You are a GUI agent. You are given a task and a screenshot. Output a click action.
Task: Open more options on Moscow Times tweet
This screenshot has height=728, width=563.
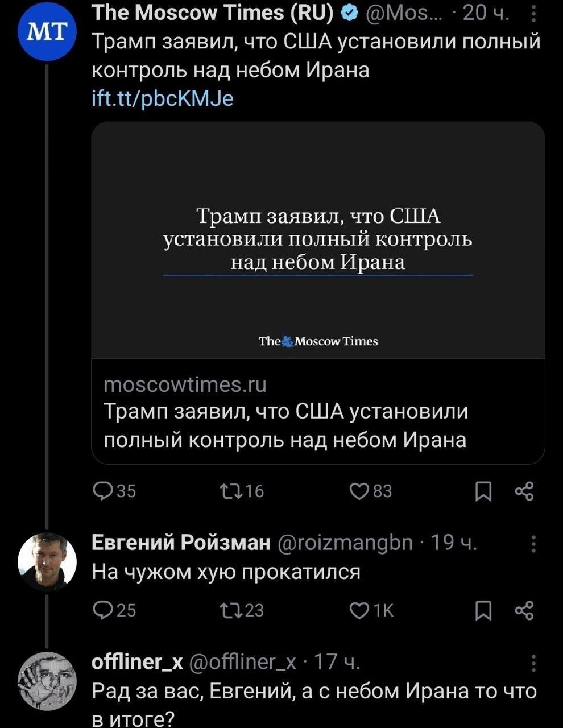point(533,13)
